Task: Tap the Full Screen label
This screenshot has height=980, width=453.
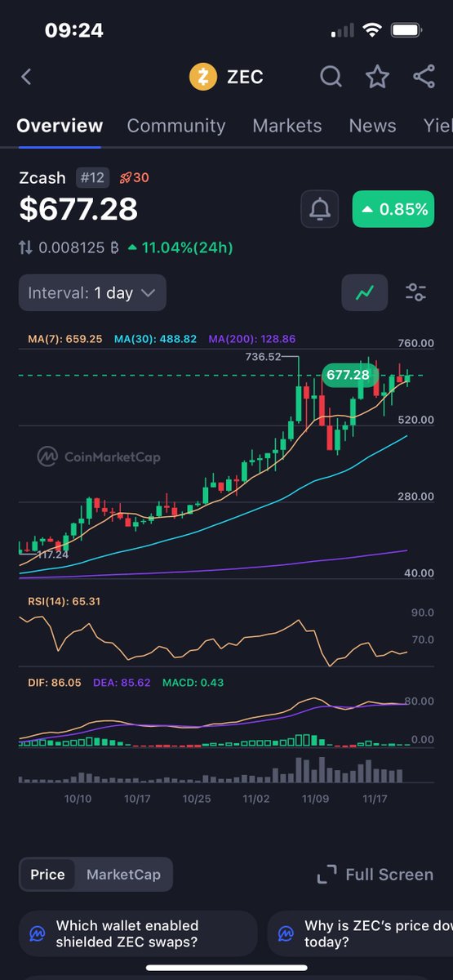Action: point(389,875)
